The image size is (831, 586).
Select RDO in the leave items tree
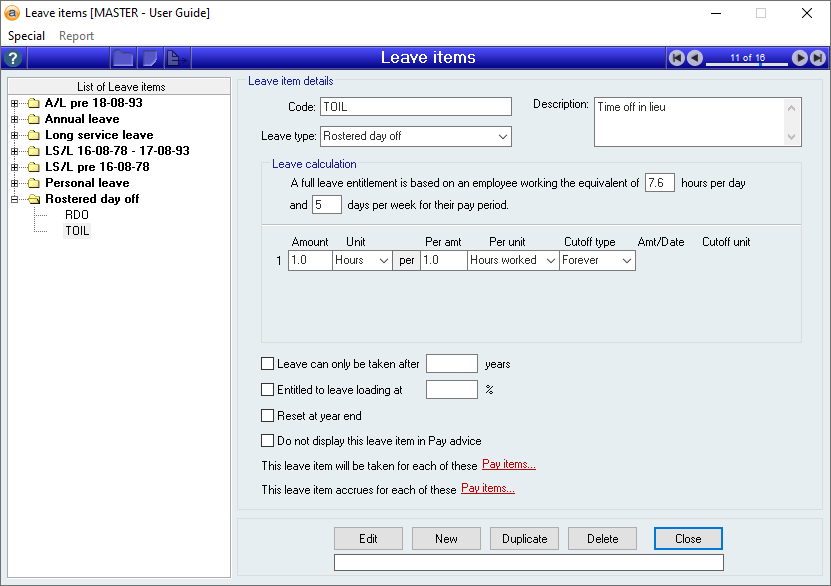pyautogui.click(x=76, y=215)
